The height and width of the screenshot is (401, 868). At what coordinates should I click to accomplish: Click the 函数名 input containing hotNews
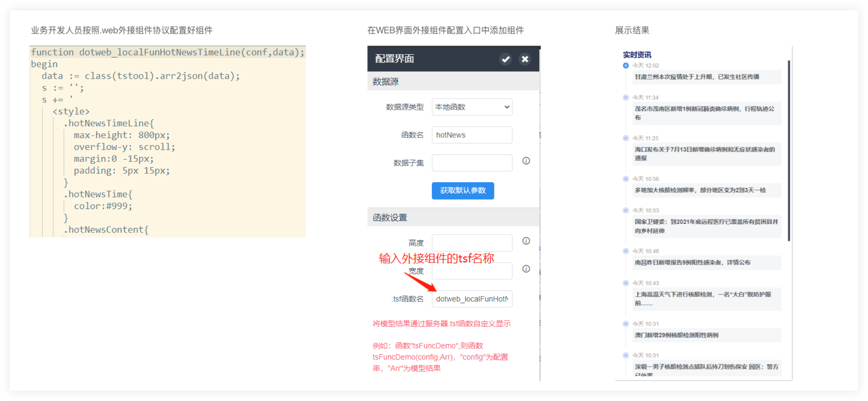point(472,135)
